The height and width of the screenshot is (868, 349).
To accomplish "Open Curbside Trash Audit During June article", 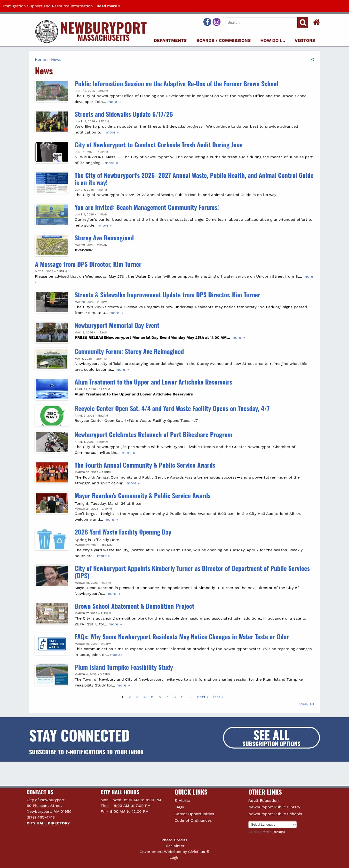I will pyautogui.click(x=158, y=145).
